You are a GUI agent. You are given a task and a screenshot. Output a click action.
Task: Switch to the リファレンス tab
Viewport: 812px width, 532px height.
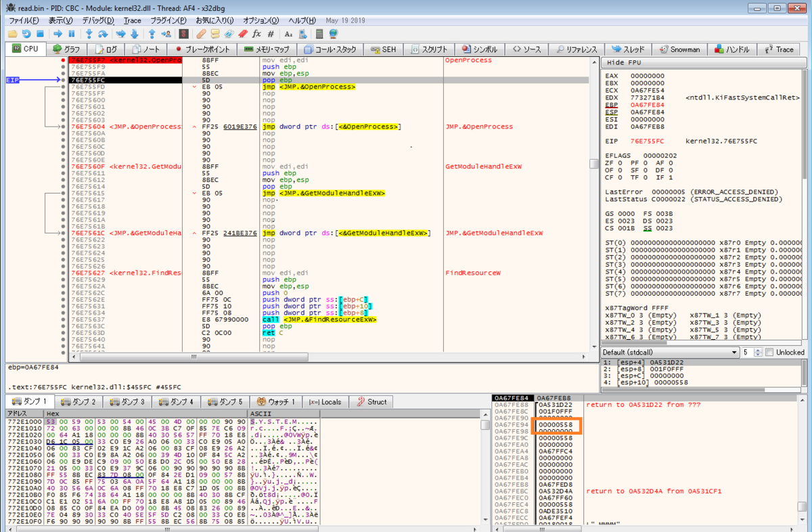pyautogui.click(x=577, y=49)
